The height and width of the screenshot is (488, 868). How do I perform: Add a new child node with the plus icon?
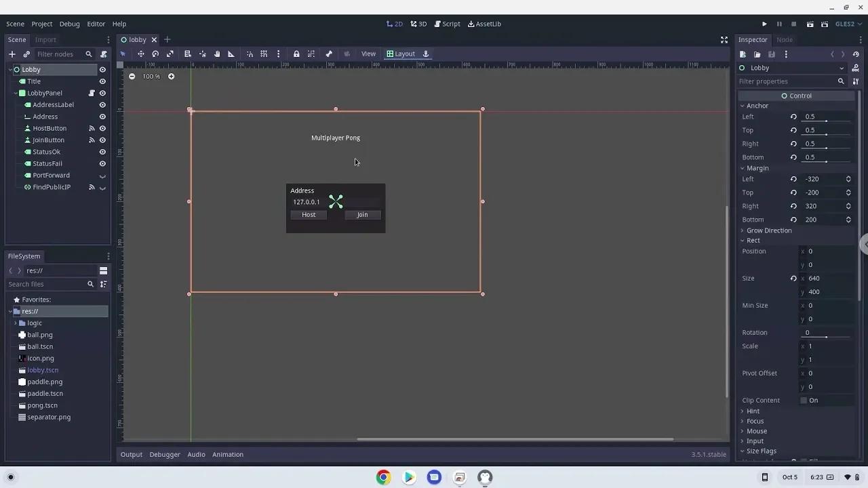click(x=12, y=54)
